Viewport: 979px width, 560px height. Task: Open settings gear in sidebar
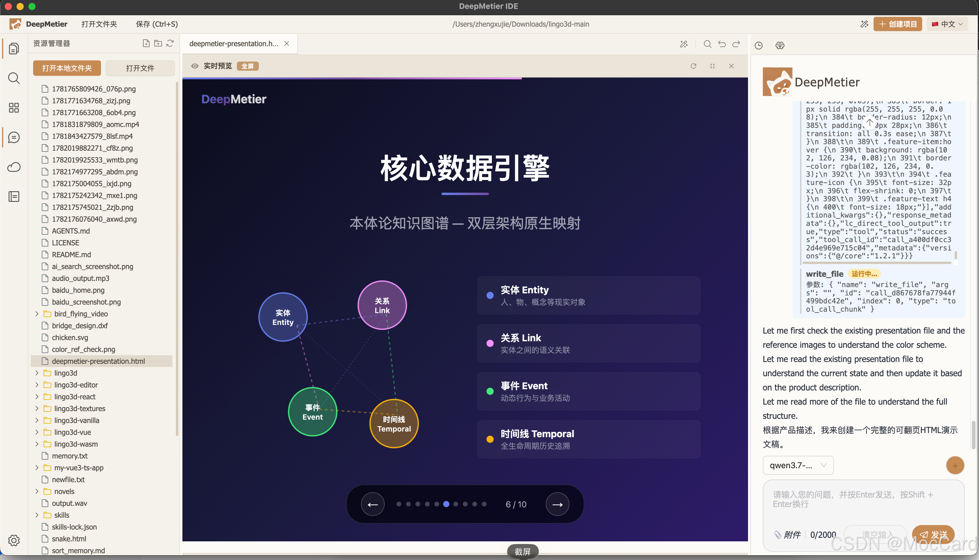pyautogui.click(x=14, y=540)
